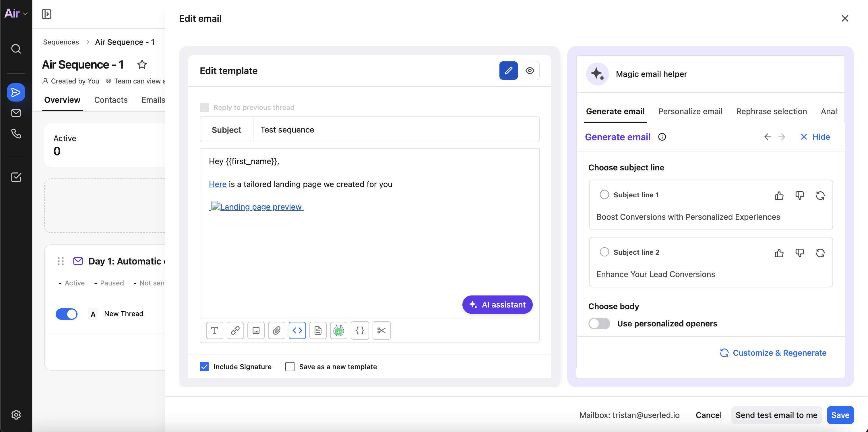Screen dimensions: 868x432
Task: Regenerate Subject line 1 with refresh icon
Action: pyautogui.click(x=820, y=195)
